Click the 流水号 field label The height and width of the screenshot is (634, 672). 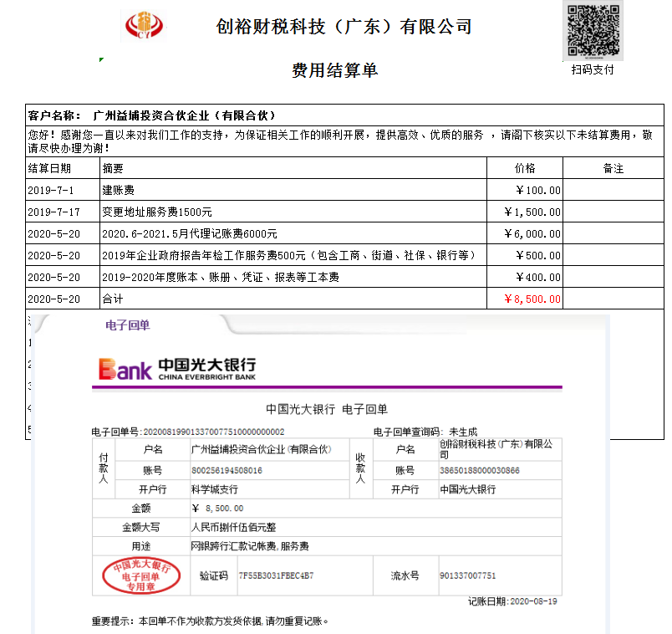coord(405,575)
